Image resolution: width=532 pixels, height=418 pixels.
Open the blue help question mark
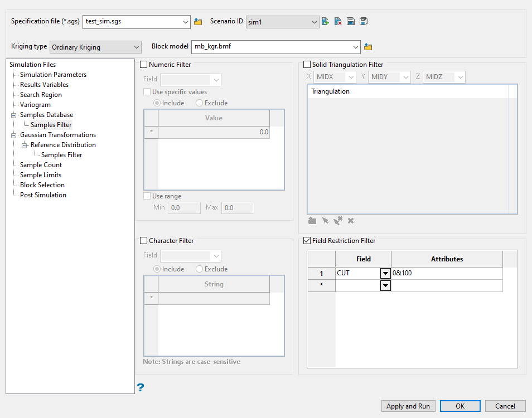(141, 387)
